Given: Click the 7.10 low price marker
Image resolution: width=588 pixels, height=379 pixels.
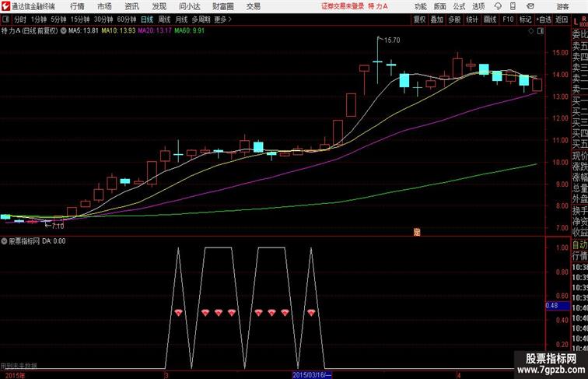Looking at the screenshot, I should point(58,226).
